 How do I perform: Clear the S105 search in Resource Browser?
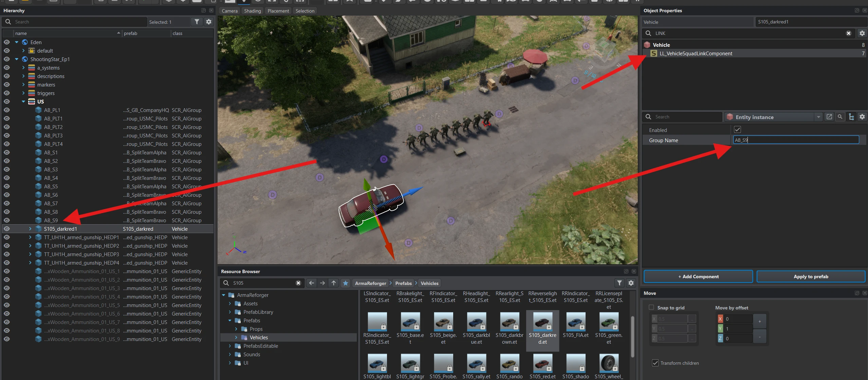click(298, 283)
